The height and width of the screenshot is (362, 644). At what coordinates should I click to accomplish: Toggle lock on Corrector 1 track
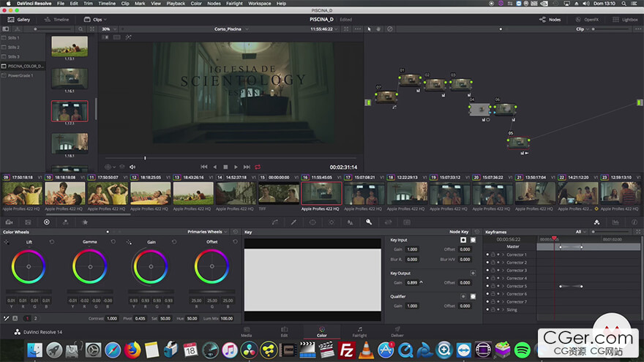point(493,254)
